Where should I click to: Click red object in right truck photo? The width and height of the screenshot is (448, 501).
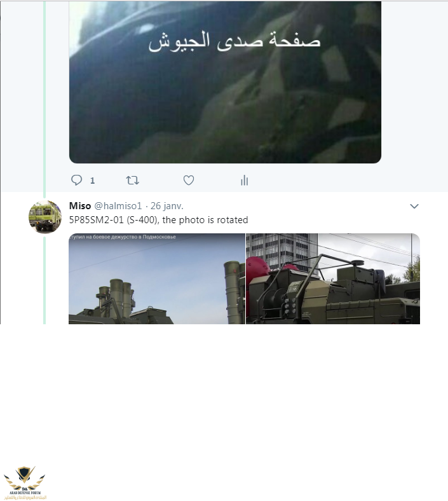pyautogui.click(x=257, y=266)
